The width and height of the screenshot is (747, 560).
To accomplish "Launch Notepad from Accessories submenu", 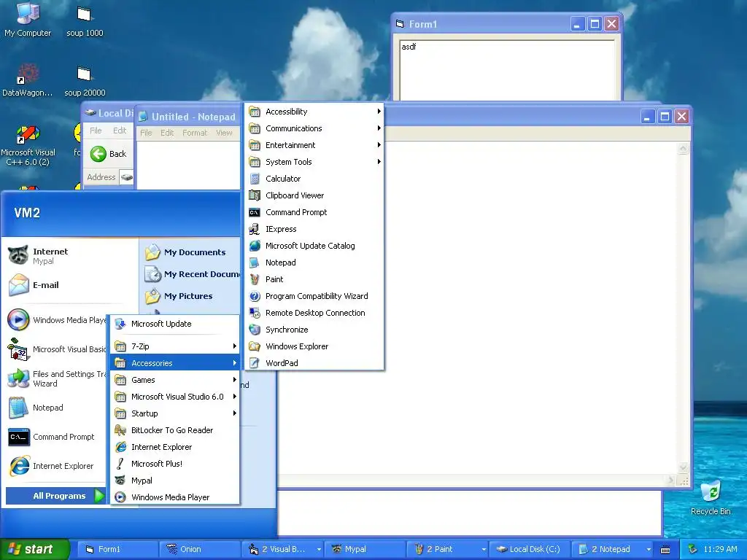I will pos(314,262).
